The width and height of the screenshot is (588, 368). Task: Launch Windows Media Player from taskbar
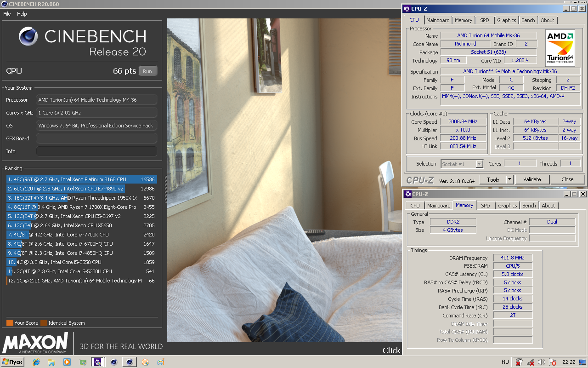pos(67,362)
